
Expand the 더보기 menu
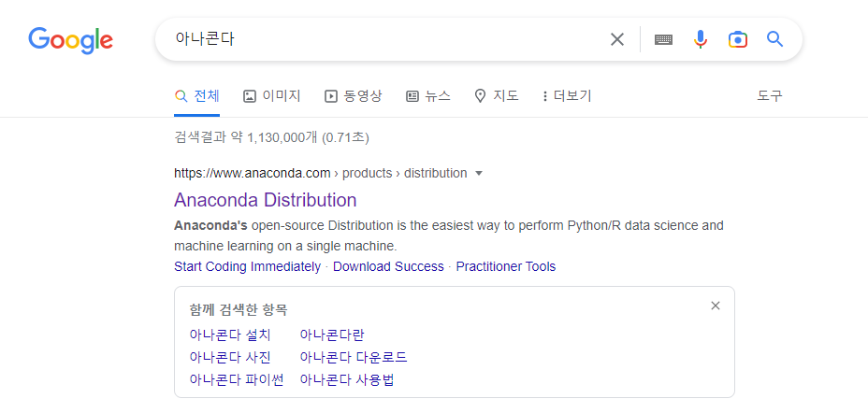point(568,96)
